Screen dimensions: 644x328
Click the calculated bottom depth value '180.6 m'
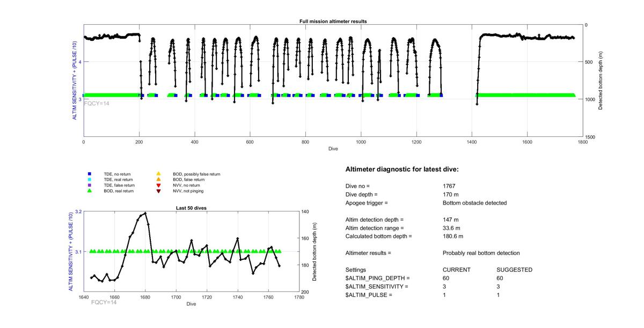(455, 236)
